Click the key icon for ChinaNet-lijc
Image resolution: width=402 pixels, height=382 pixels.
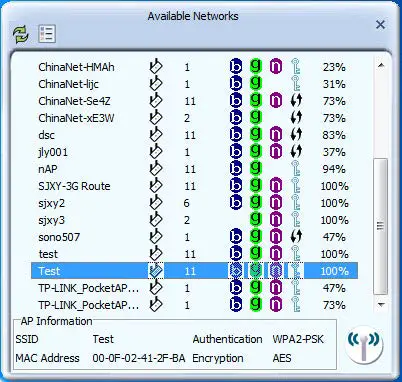(x=296, y=84)
